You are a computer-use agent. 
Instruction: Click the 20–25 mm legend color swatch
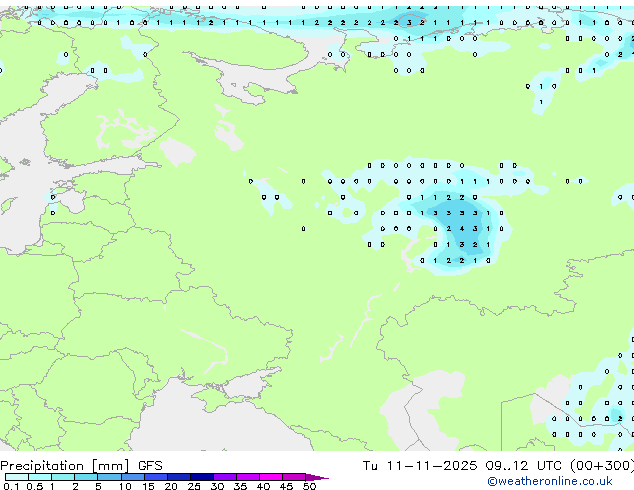178,477
